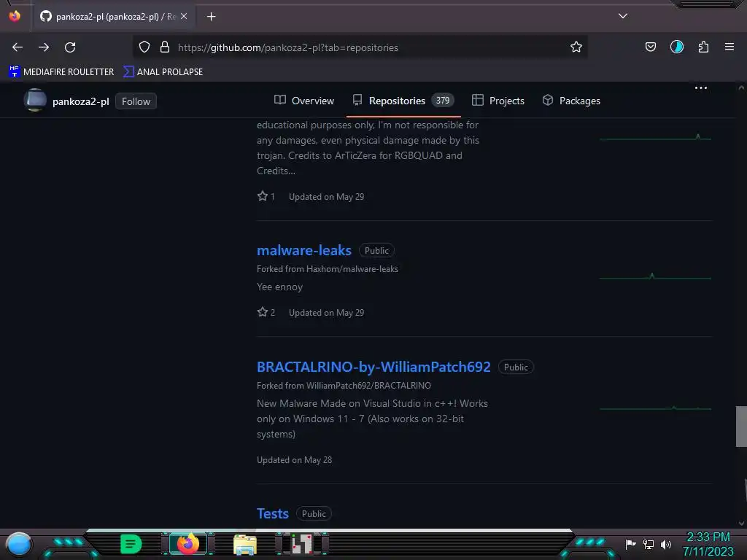747x560 pixels.
Task: Follow the user pankoza2-pl
Action: (x=136, y=101)
